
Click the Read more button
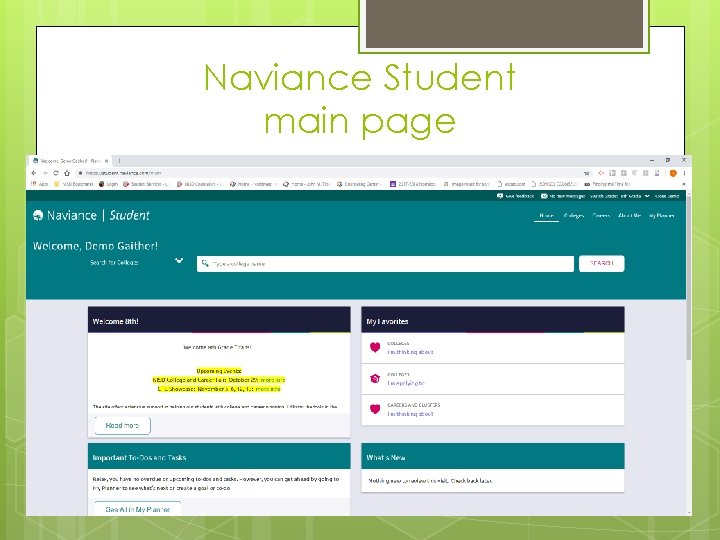122,426
